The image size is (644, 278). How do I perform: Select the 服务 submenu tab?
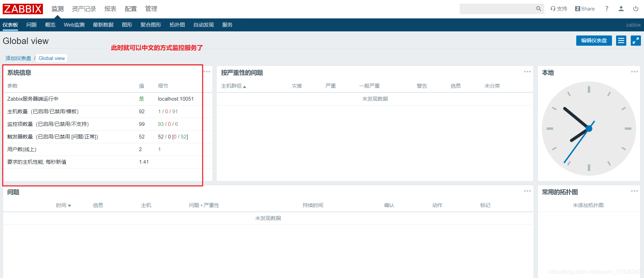[x=227, y=25]
